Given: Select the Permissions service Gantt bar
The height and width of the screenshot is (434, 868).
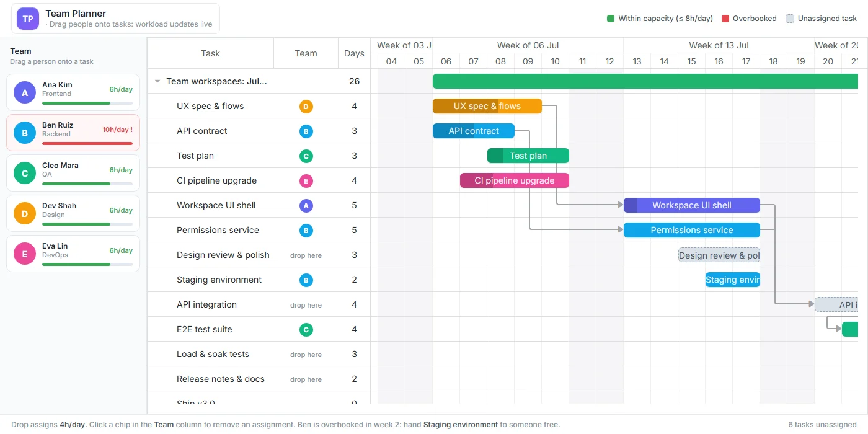Looking at the screenshot, I should pos(692,230).
